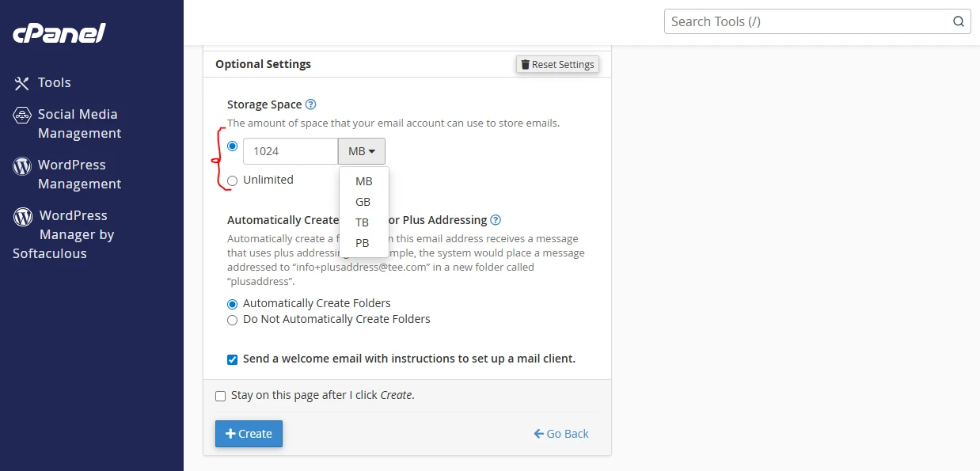This screenshot has height=471, width=980.
Task: Select the 1024 MB storage limit radio button
Action: (232, 146)
